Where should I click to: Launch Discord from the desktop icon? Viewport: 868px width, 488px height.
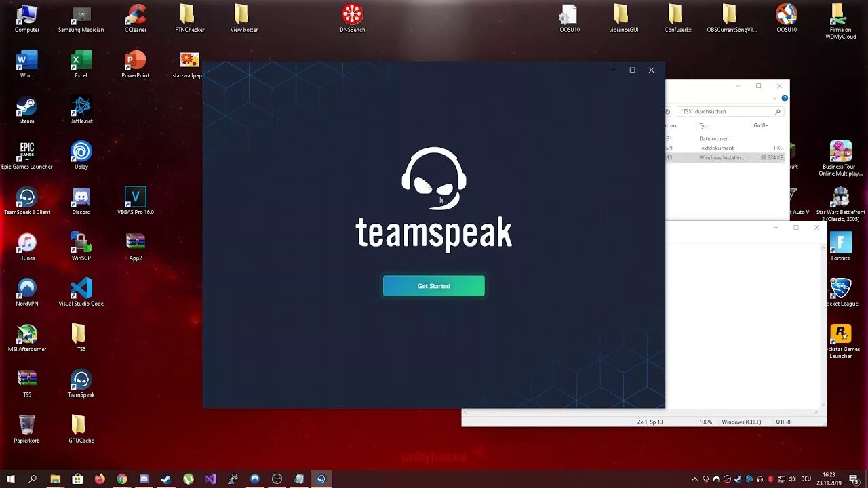pyautogui.click(x=81, y=201)
